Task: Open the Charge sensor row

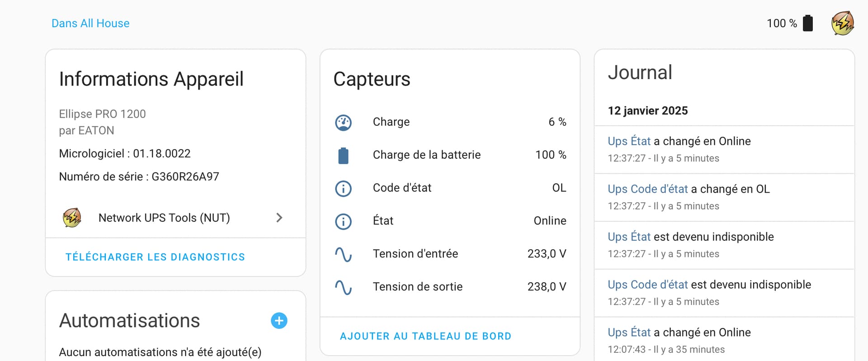Action: pyautogui.click(x=450, y=122)
